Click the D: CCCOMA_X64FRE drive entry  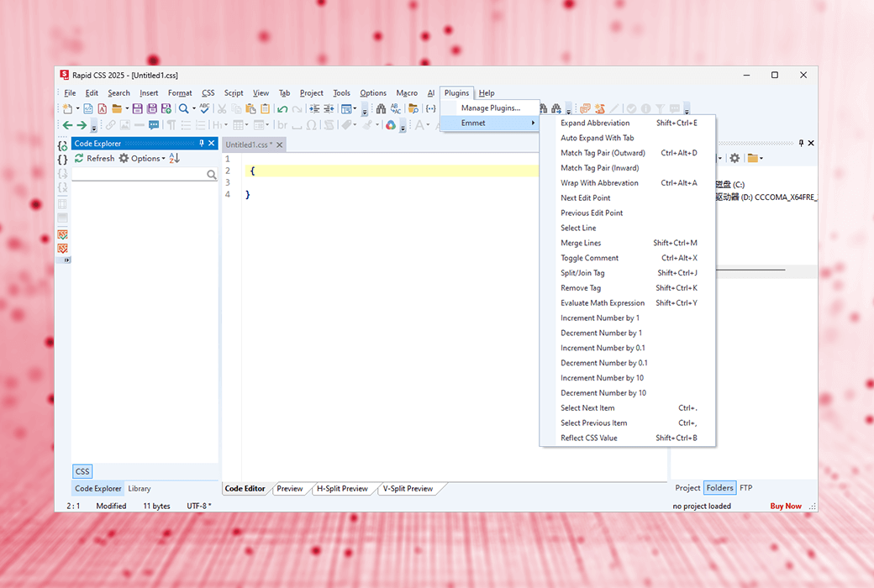tap(766, 197)
